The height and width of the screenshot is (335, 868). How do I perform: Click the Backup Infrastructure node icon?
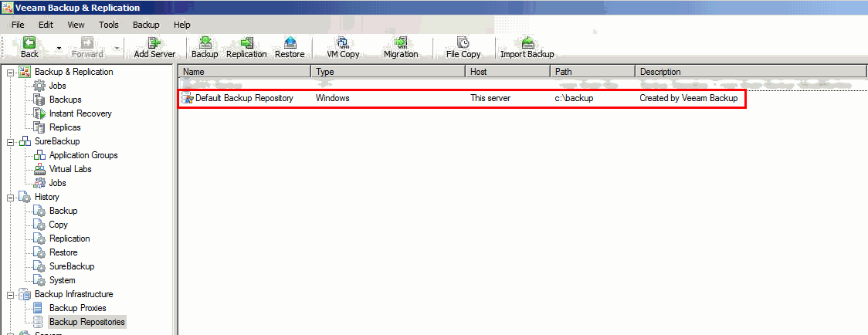pyautogui.click(x=25, y=294)
